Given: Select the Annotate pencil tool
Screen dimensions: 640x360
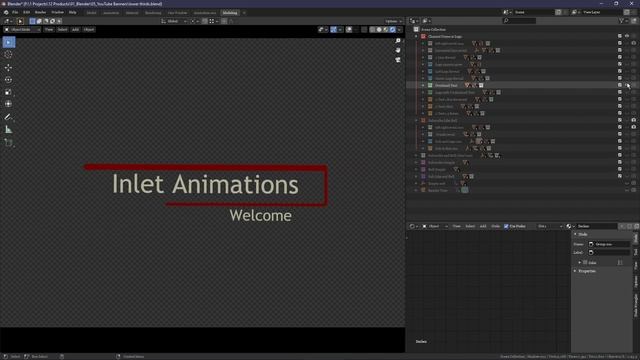Looking at the screenshot, I should pos(9,118).
